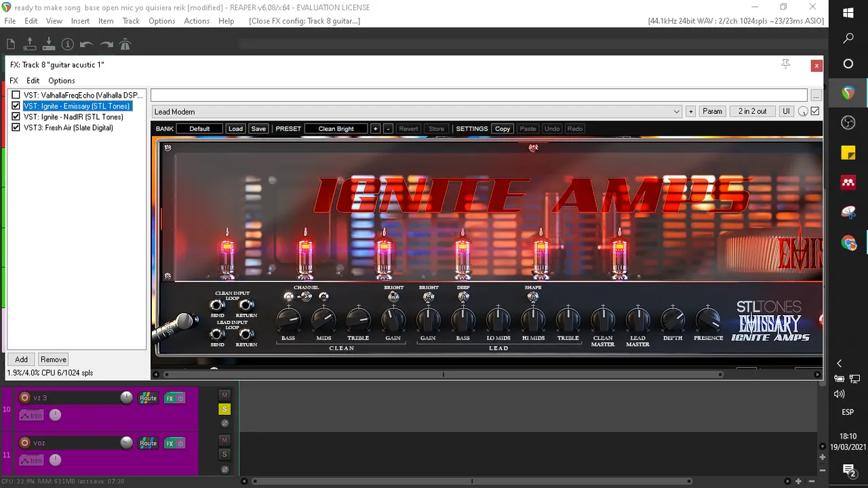This screenshot has width=868, height=488.
Task: Click the Param button
Action: coord(712,111)
